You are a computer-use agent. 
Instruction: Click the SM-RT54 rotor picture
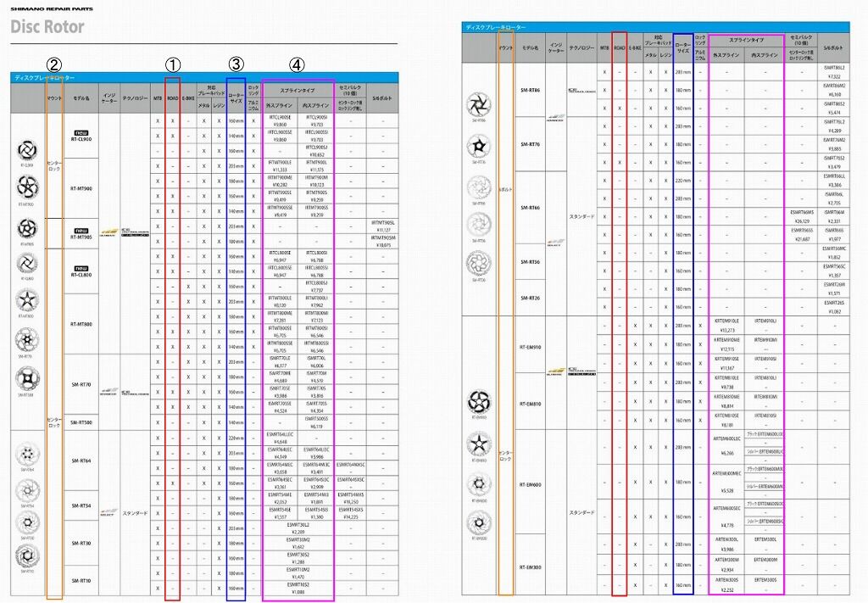pyautogui.click(x=26, y=490)
